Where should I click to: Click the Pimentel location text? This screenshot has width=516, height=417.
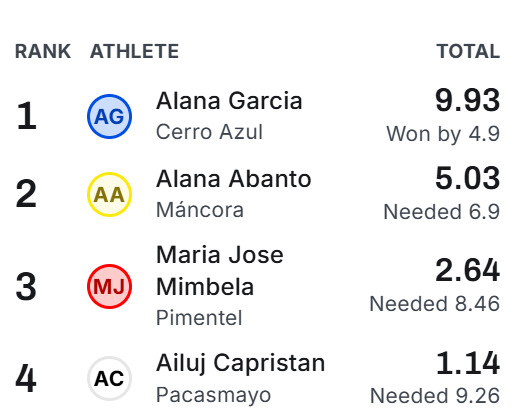(199, 317)
